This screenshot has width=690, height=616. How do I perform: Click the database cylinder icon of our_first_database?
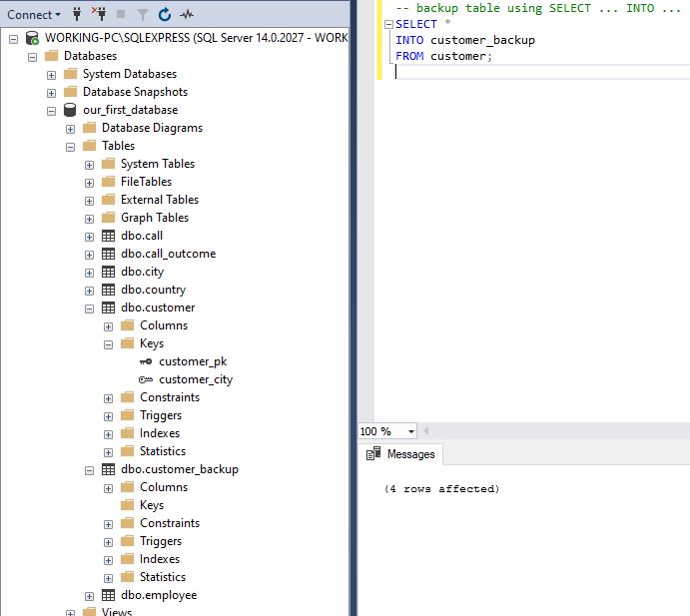click(70, 110)
